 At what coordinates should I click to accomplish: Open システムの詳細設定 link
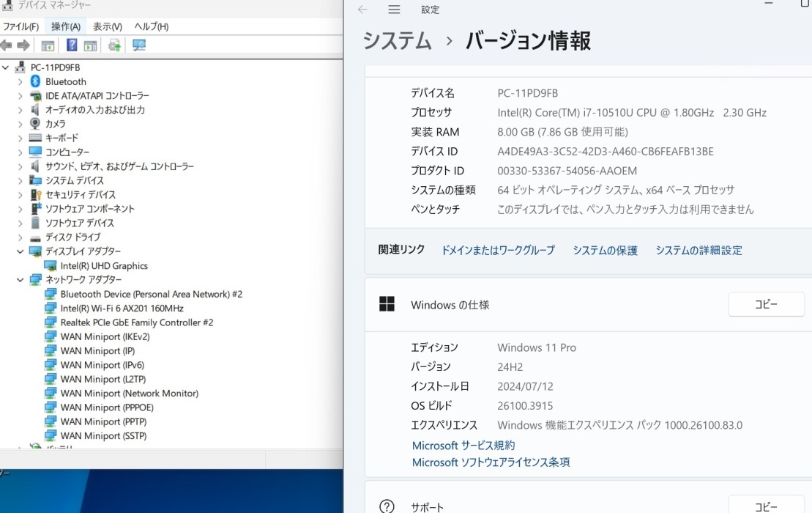point(699,251)
